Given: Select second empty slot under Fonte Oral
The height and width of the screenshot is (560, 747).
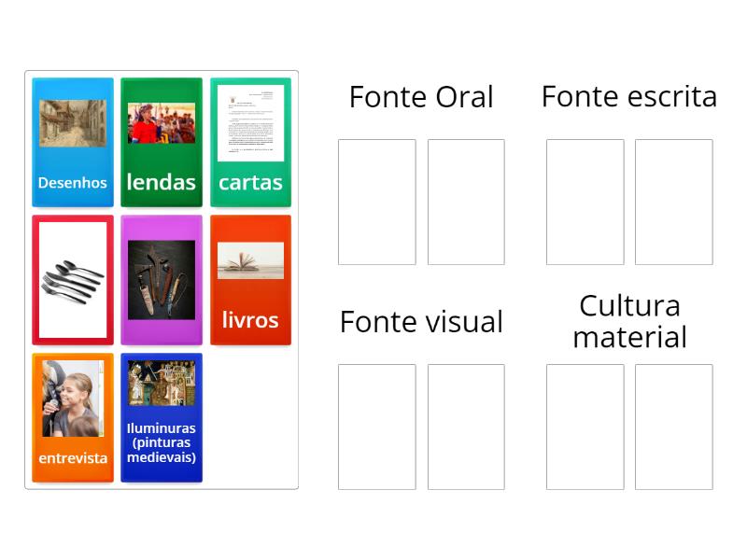Looking at the screenshot, I should (466, 202).
